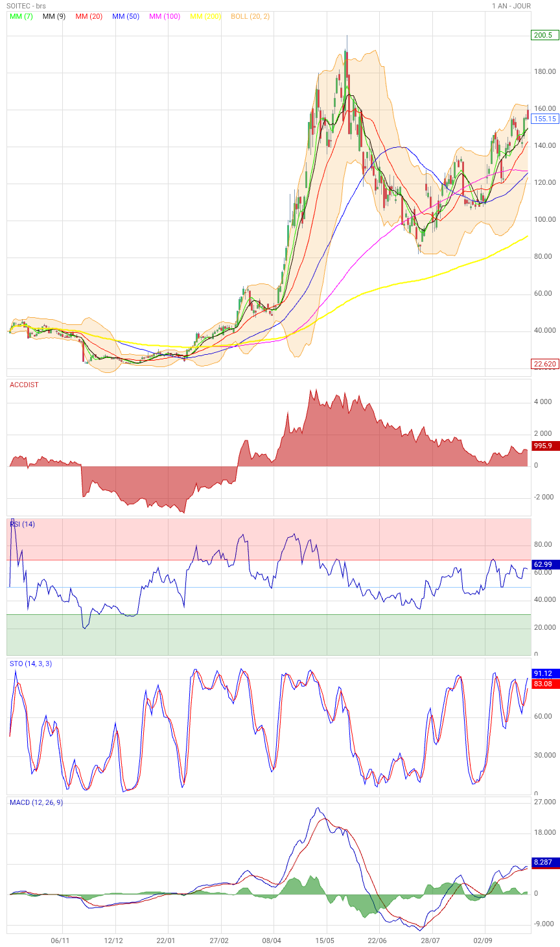
Task: Click the 02/09 date axis label
Action: click(484, 940)
